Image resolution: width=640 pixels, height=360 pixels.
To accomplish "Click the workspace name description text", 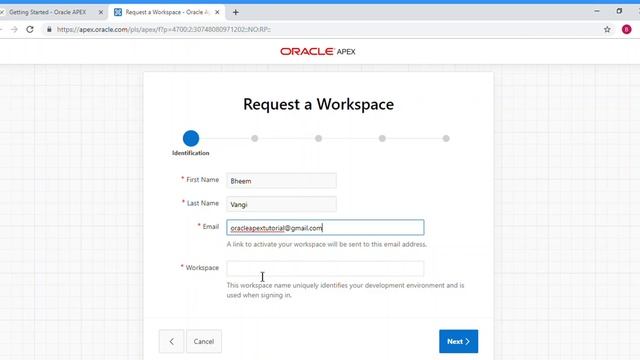I will 345,290.
